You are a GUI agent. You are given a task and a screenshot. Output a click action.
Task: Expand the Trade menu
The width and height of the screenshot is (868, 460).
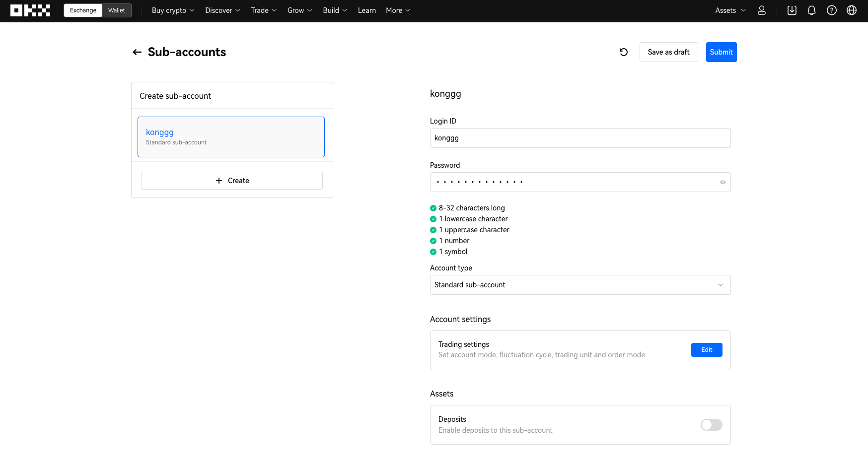coord(264,10)
